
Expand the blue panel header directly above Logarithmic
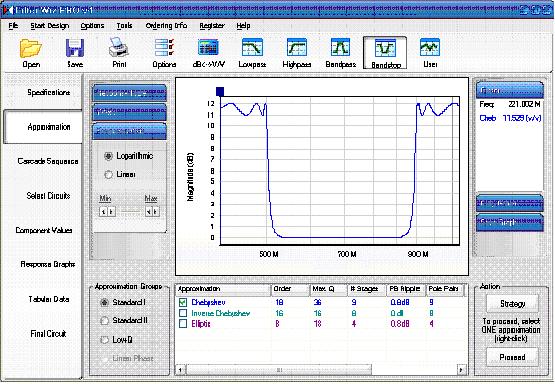point(129,131)
